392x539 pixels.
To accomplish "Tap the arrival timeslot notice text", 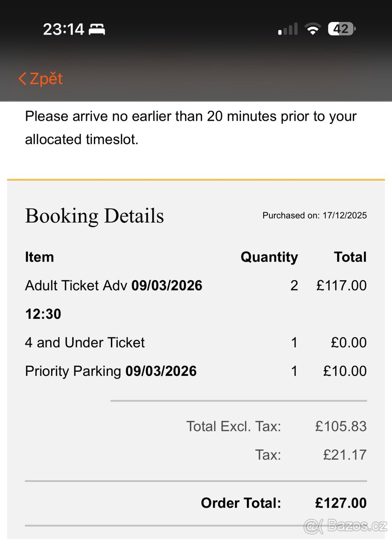I will tap(190, 128).
